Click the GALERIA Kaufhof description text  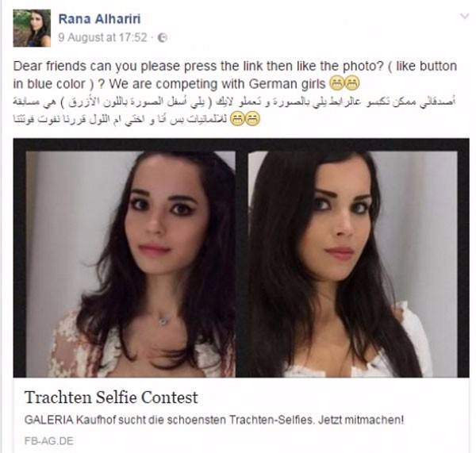point(214,420)
